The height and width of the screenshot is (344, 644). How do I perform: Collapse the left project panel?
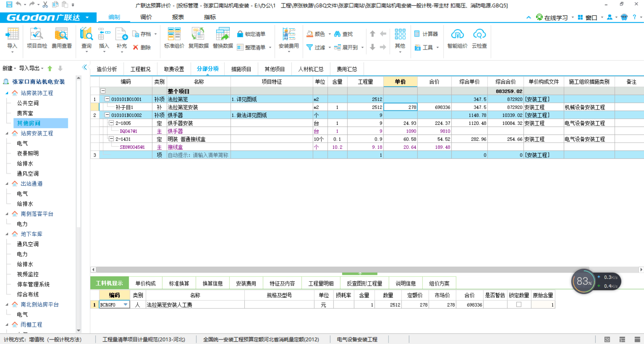click(x=85, y=67)
